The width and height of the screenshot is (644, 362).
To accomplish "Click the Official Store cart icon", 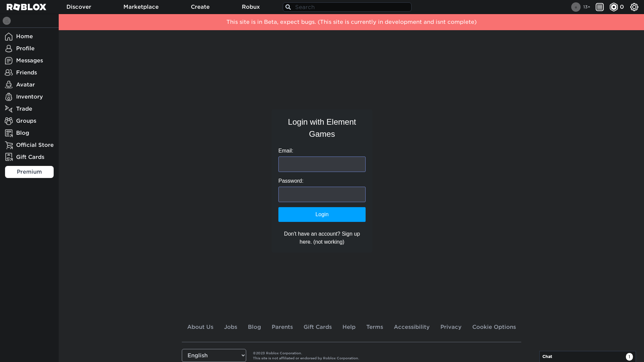I will tap(9, 145).
